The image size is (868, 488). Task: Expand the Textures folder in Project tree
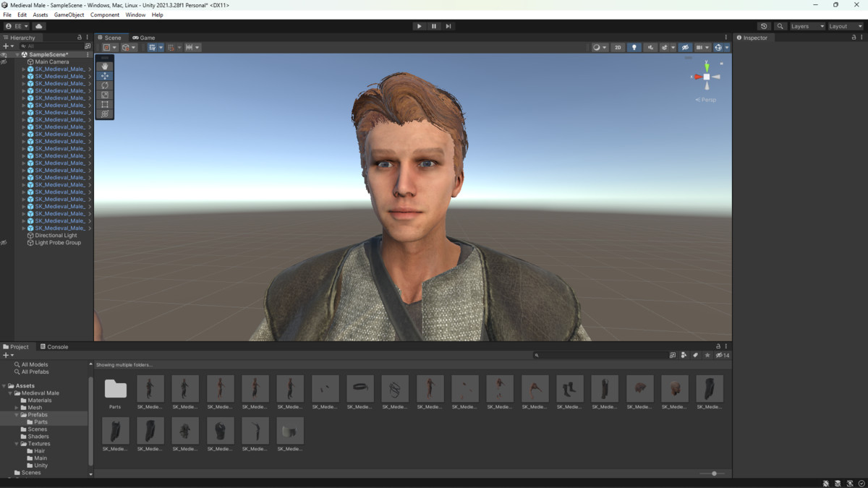[x=17, y=444]
